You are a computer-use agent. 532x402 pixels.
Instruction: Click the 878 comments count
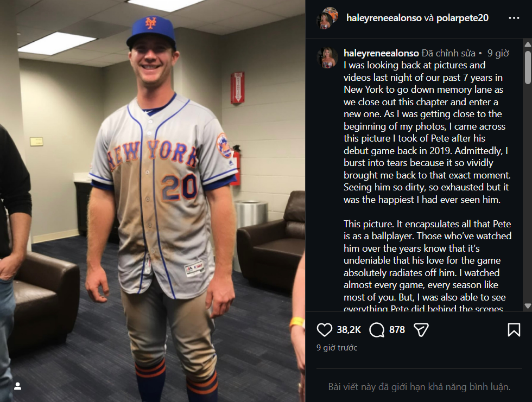[397, 329]
